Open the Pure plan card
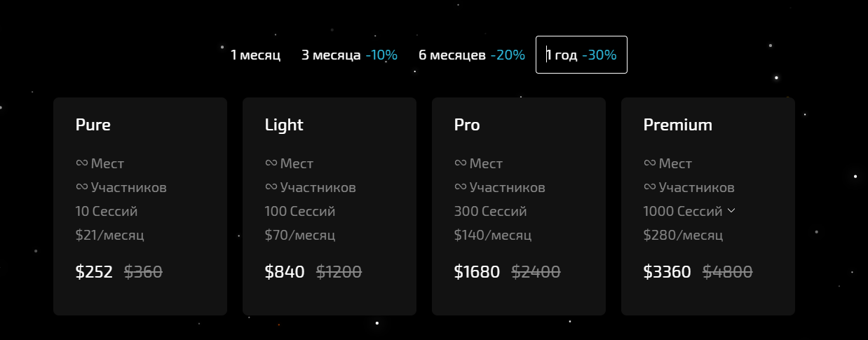The height and width of the screenshot is (340, 868). point(140,206)
